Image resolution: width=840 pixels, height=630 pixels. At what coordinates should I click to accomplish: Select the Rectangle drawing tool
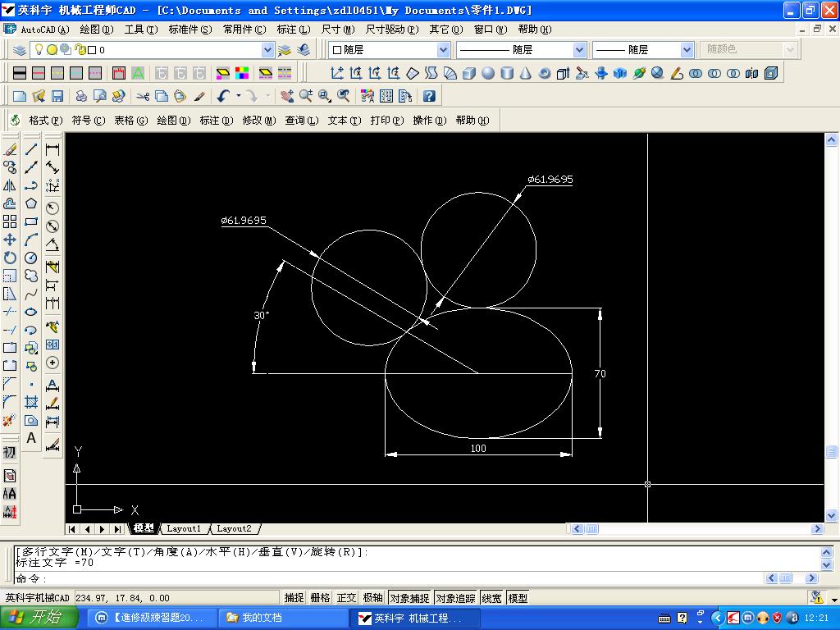click(31, 221)
